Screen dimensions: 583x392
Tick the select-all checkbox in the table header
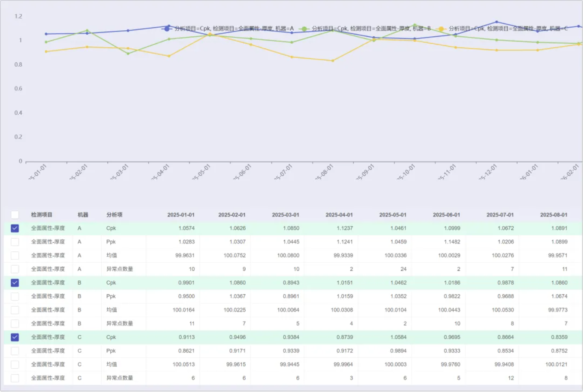click(x=15, y=215)
